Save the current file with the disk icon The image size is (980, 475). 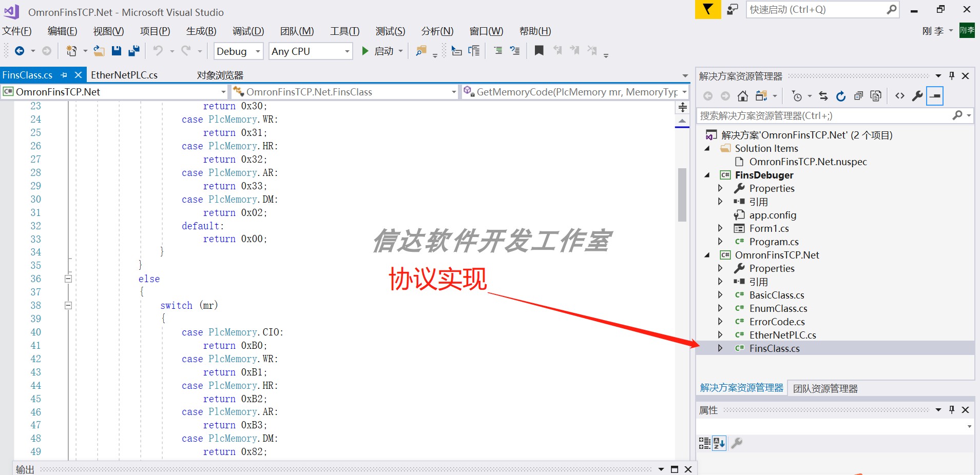pyautogui.click(x=117, y=51)
